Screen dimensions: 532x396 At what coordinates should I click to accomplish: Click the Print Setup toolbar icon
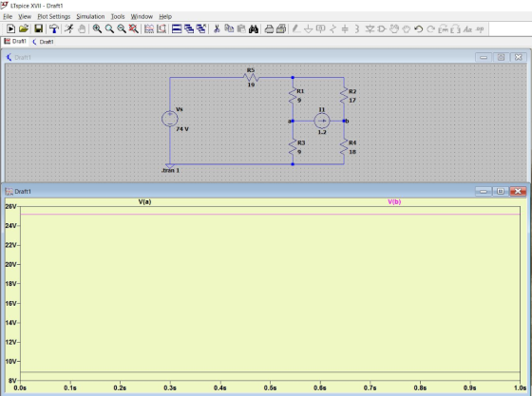coord(281,29)
